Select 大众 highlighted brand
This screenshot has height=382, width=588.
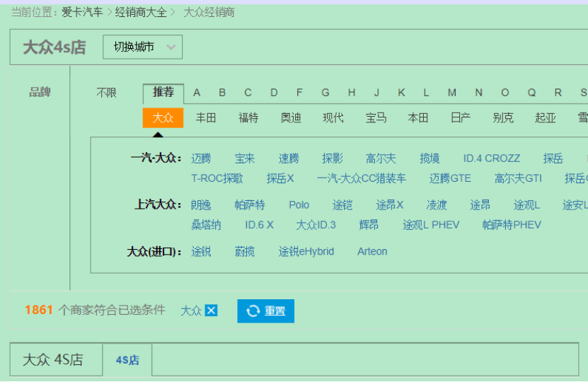(163, 118)
